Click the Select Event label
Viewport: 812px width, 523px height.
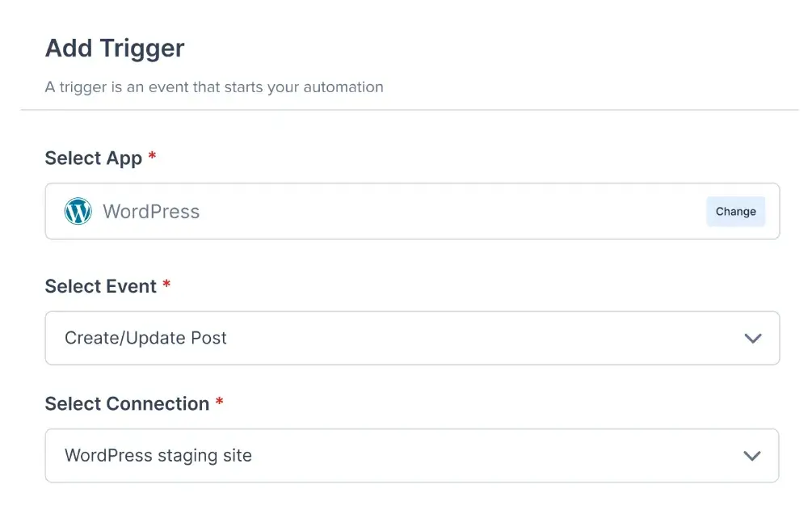101,285
